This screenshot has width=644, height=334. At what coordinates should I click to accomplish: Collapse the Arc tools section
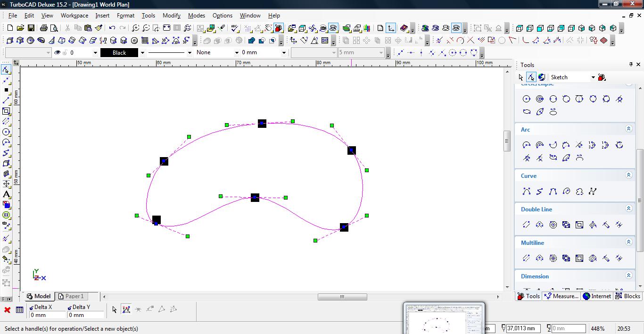click(x=628, y=129)
